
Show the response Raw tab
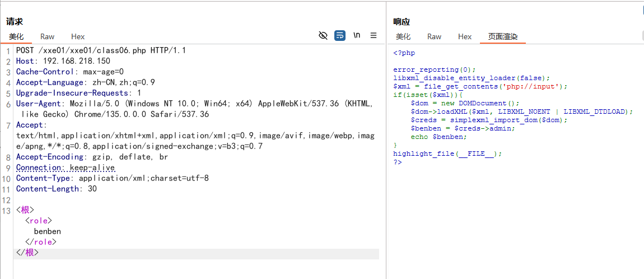click(x=435, y=36)
